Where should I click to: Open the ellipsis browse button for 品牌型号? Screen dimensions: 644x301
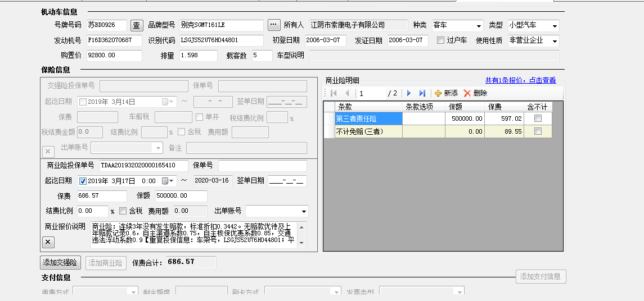coord(273,25)
